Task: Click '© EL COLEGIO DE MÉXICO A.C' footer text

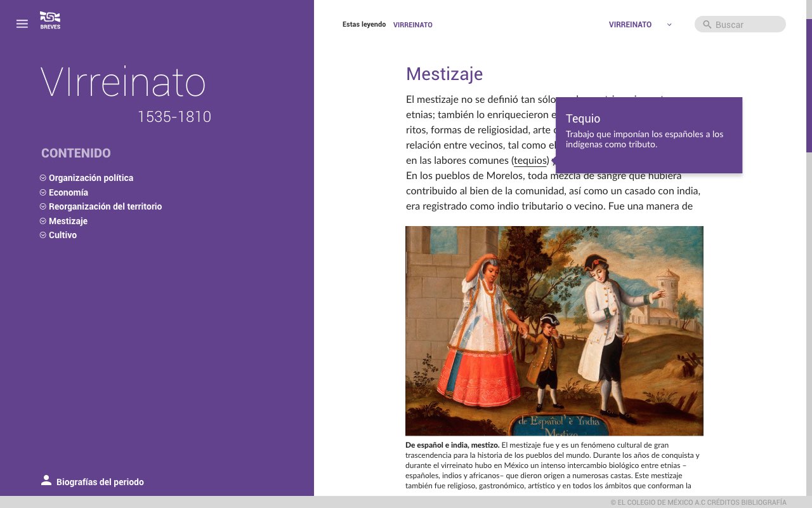Action: [658, 502]
